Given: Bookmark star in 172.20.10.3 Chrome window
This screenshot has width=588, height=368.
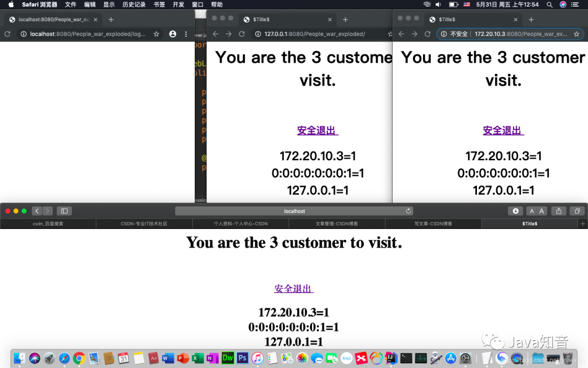Looking at the screenshot, I should coord(577,34).
